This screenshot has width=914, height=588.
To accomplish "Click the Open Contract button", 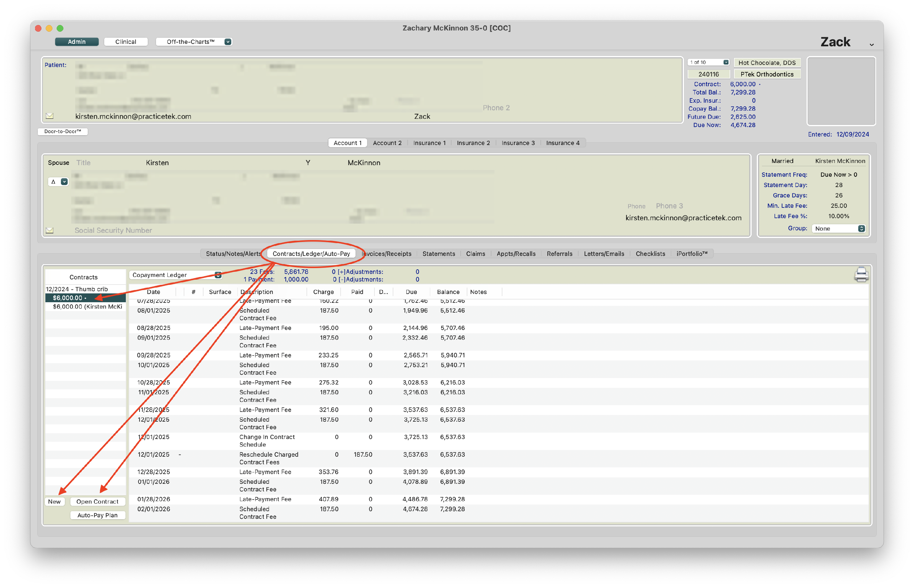I will point(97,501).
